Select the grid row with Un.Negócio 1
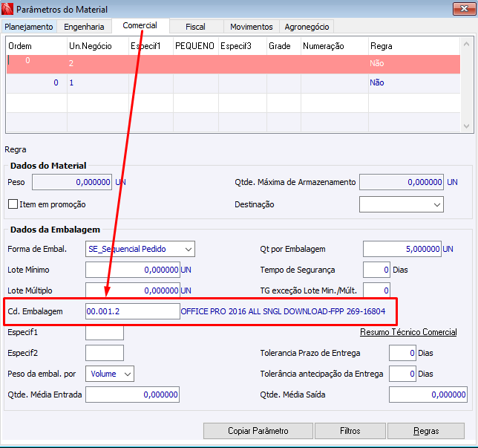This screenshot has height=448, width=478. pyautogui.click(x=233, y=83)
